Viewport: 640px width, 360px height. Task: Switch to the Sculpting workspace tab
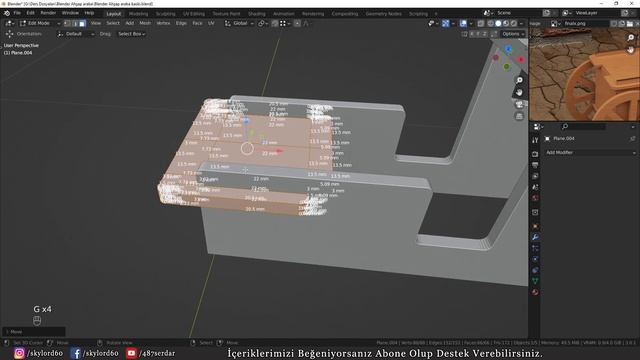pos(165,13)
